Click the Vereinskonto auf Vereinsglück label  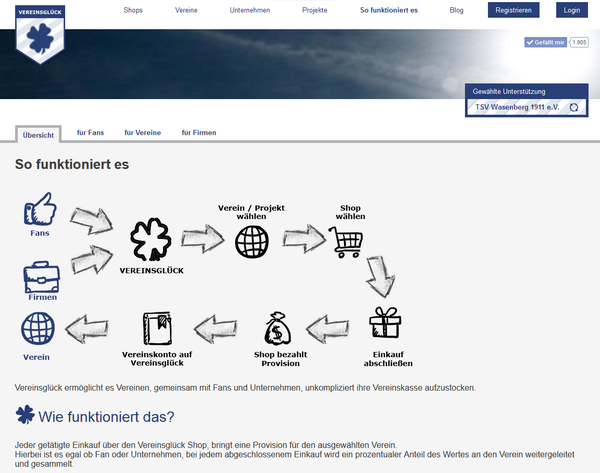[x=157, y=359]
